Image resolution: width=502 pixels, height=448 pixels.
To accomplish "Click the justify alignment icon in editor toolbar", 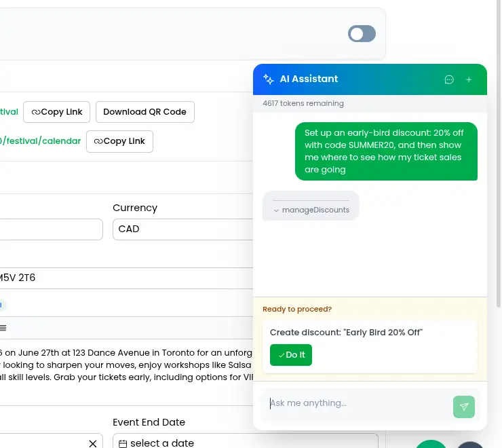I will (3, 328).
